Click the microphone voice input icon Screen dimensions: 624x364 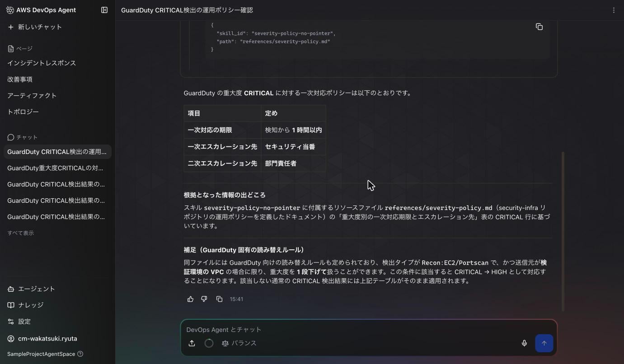tap(524, 343)
